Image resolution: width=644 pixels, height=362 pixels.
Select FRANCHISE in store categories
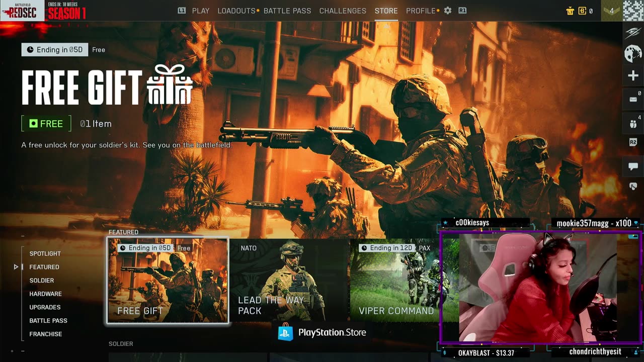(46, 334)
